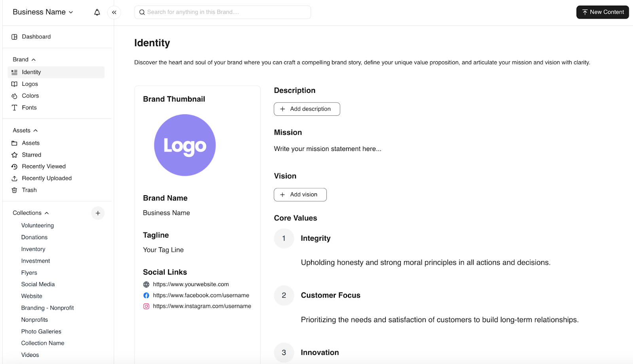The image size is (633, 364).
Task: Click the purple Logo thumbnail
Action: coord(184,145)
